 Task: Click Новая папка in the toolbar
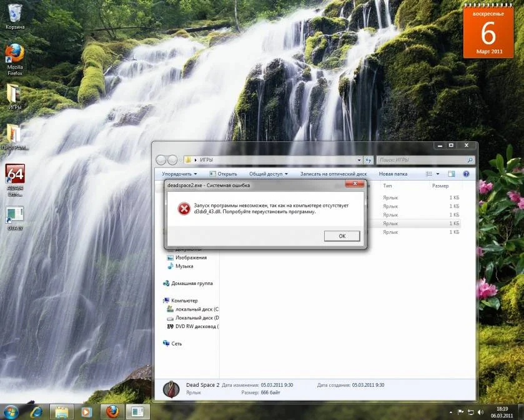(393, 174)
